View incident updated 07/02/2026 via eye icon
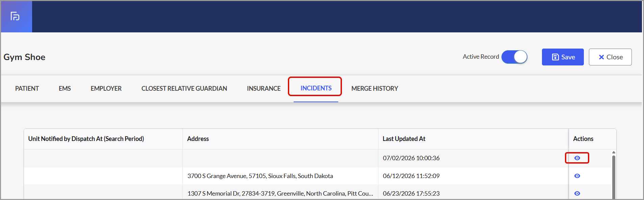The height and width of the screenshot is (200, 644). pos(577,158)
